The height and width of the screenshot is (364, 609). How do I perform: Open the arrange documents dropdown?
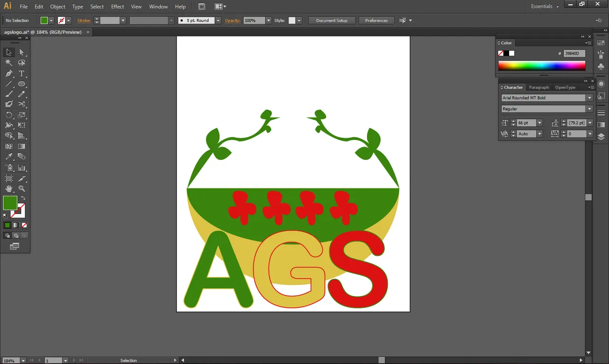(220, 7)
